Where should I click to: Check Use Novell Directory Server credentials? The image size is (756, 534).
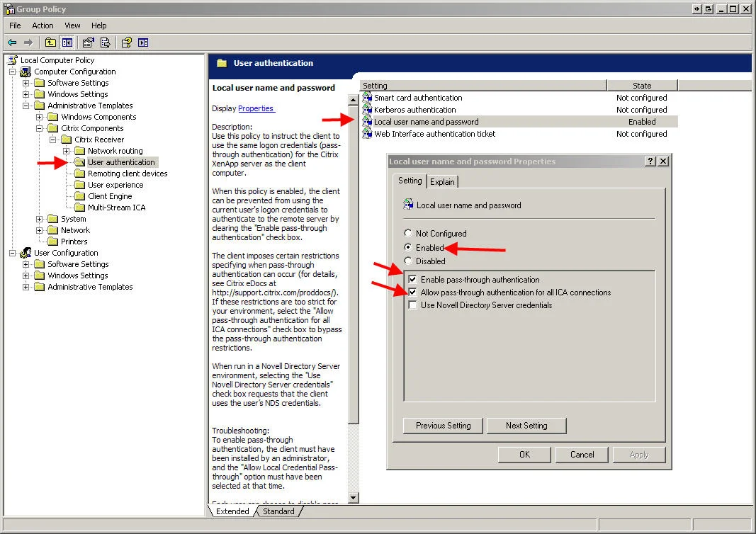(412, 305)
